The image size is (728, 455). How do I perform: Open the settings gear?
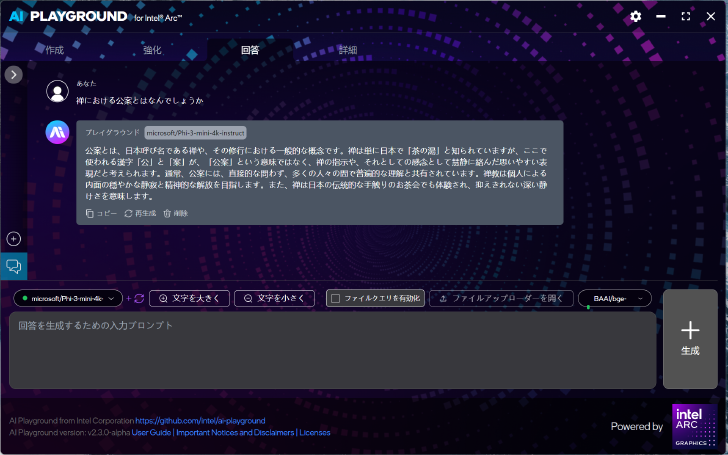[x=636, y=16]
